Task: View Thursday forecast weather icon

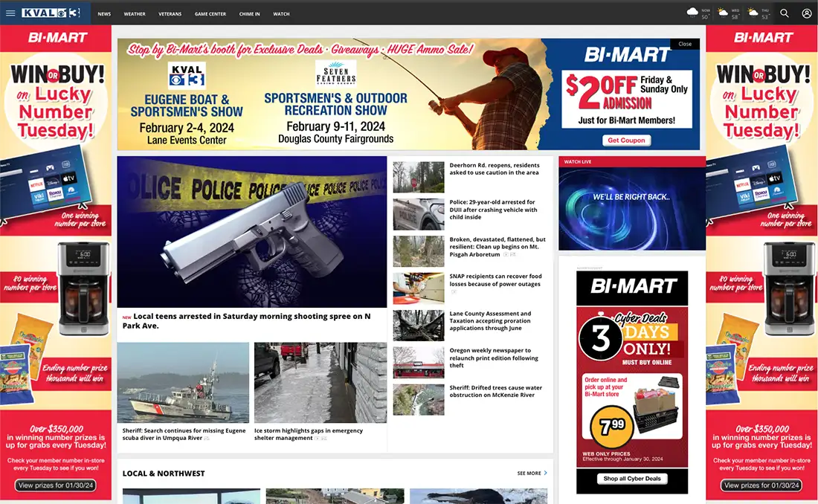Action: click(753, 12)
